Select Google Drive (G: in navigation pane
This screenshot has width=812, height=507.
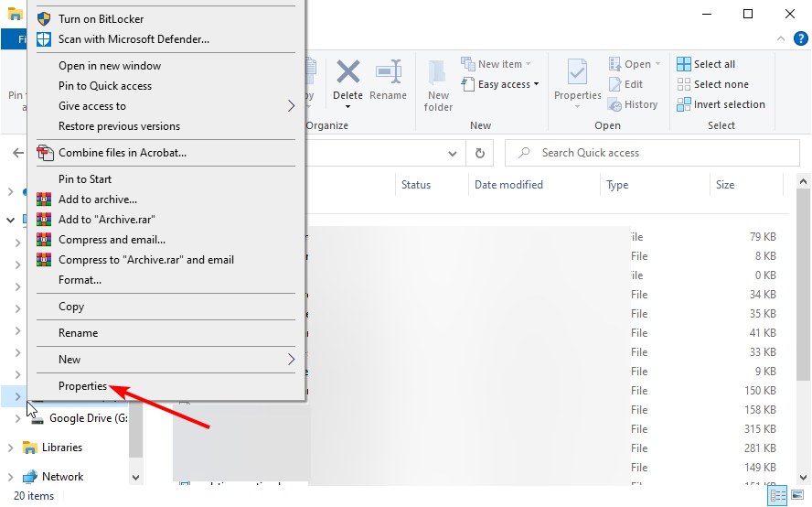click(89, 418)
